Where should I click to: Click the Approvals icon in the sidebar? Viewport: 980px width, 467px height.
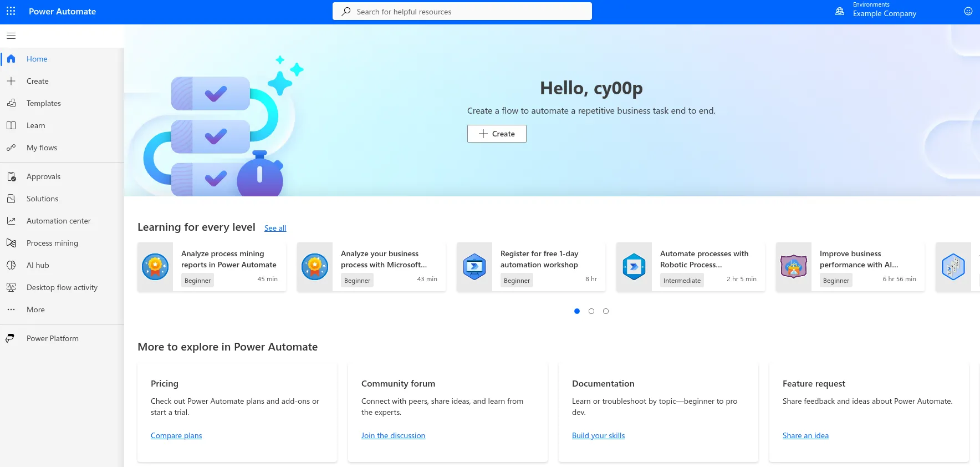[11, 176]
